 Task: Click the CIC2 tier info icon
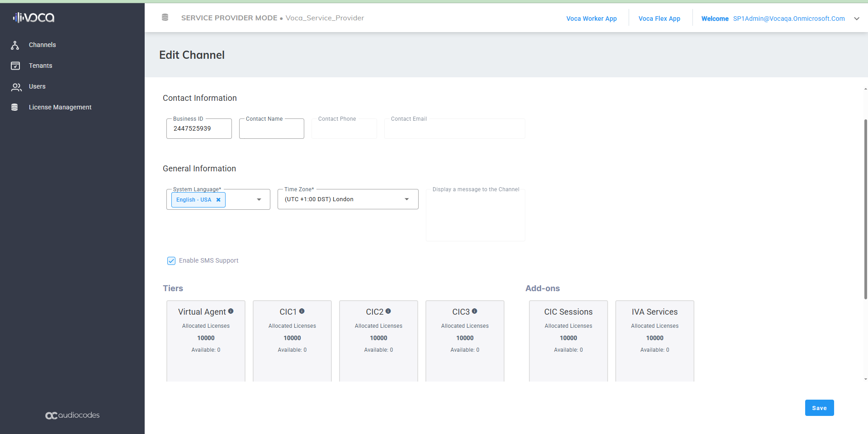[x=388, y=311]
